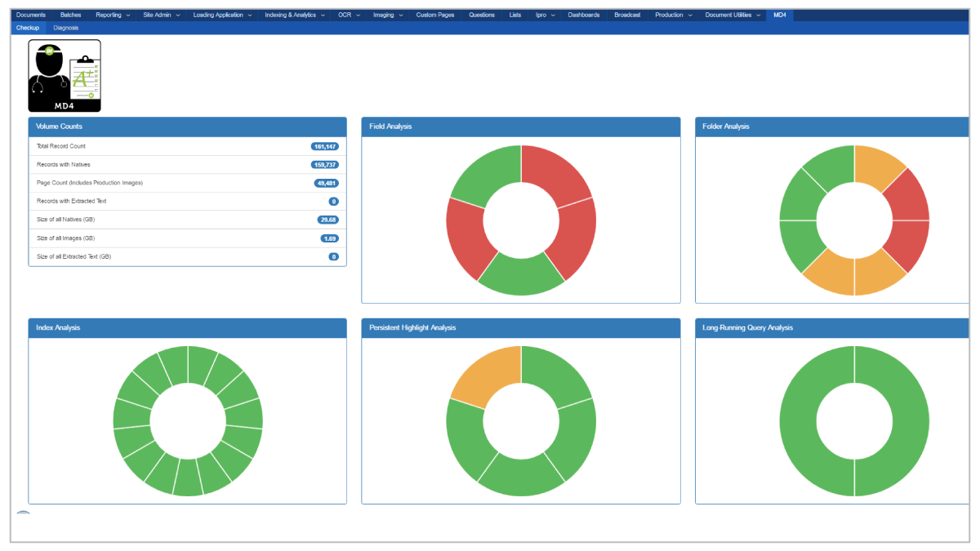Image resolution: width=980 pixels, height=551 pixels.
Task: Click the Total Record Count label
Action: coord(61,146)
